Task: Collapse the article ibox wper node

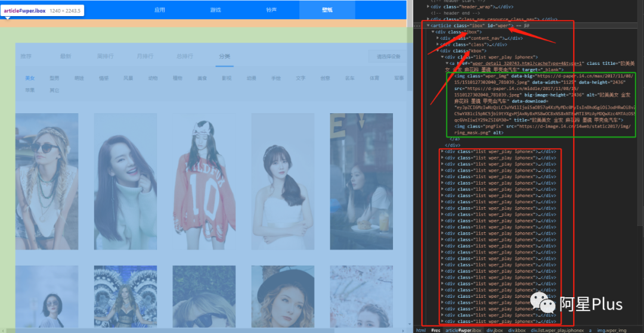Action: (x=428, y=26)
